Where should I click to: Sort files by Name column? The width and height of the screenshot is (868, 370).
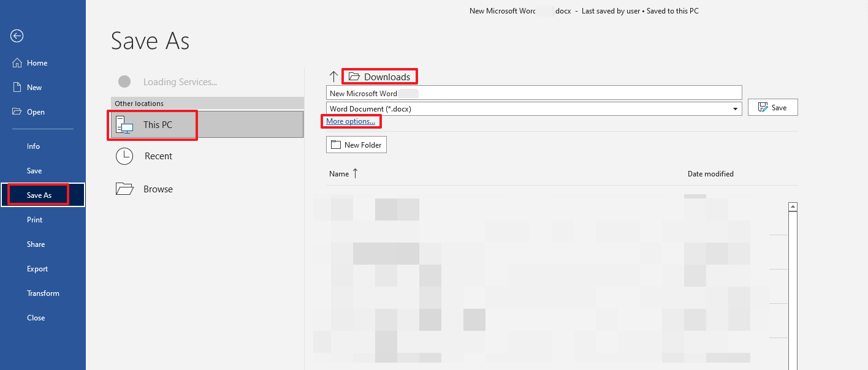[x=339, y=174]
